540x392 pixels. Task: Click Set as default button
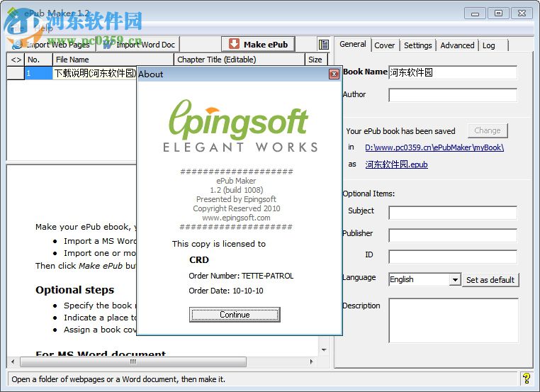[490, 280]
